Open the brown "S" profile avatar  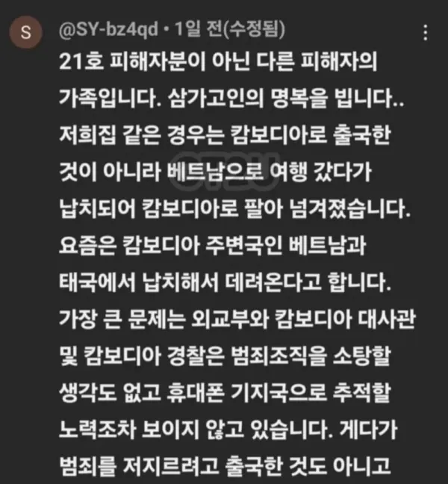[25, 32]
